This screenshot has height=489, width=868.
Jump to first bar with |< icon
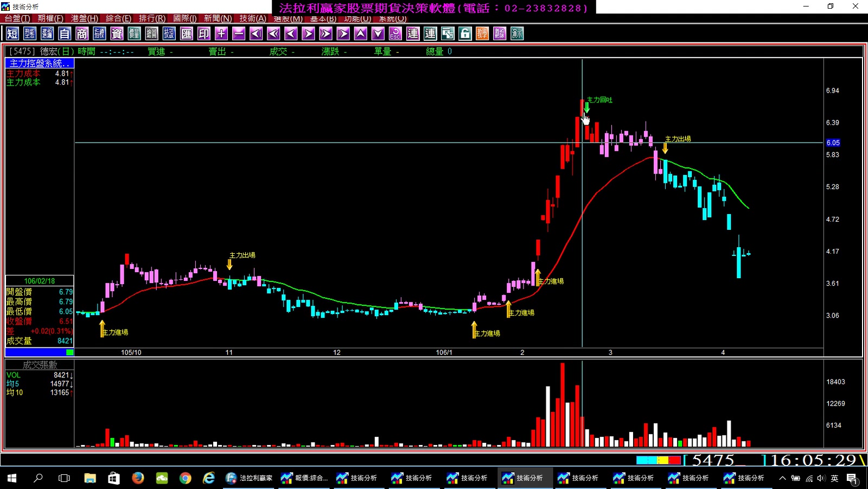256,34
